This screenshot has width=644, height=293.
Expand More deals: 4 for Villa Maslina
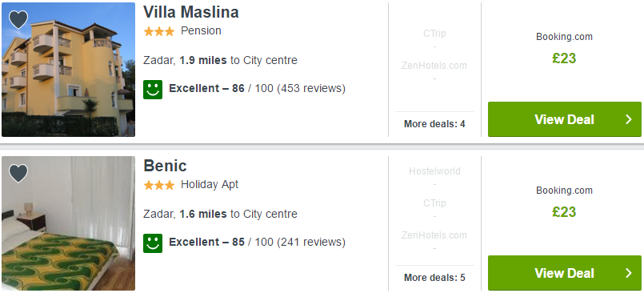pos(434,124)
